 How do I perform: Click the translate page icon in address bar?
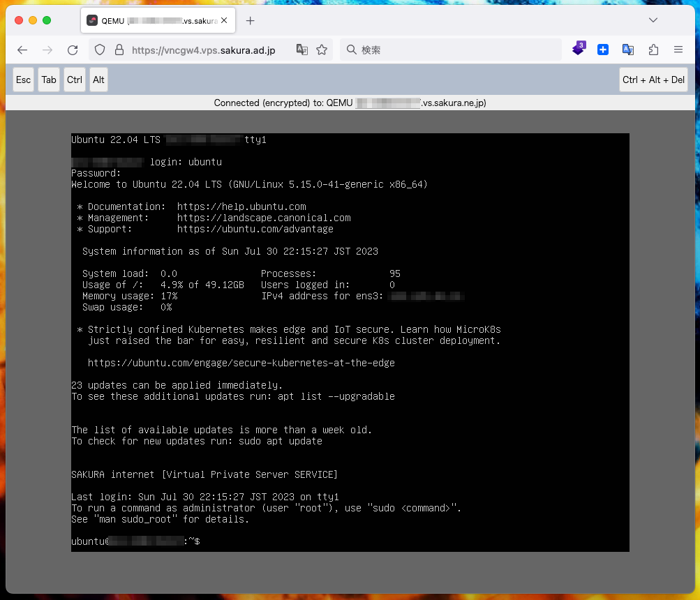click(301, 50)
